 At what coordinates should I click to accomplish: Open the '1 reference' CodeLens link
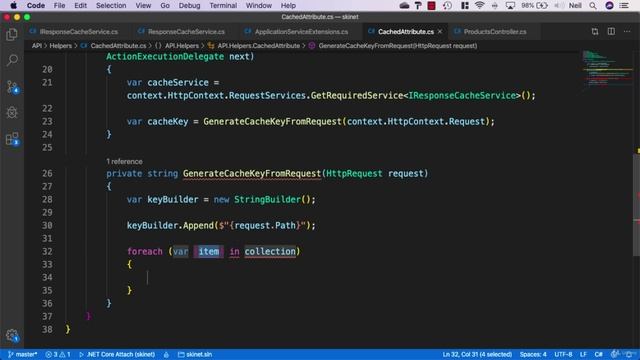[x=124, y=162]
